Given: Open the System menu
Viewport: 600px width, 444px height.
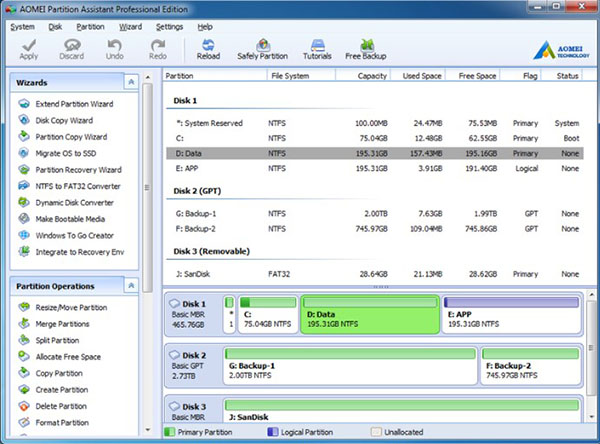Looking at the screenshot, I should pyautogui.click(x=22, y=27).
